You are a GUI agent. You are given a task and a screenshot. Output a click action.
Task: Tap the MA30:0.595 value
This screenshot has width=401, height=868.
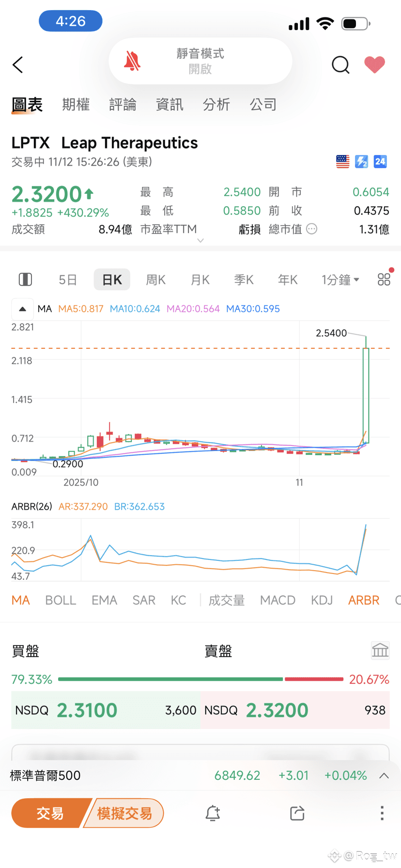tap(253, 309)
